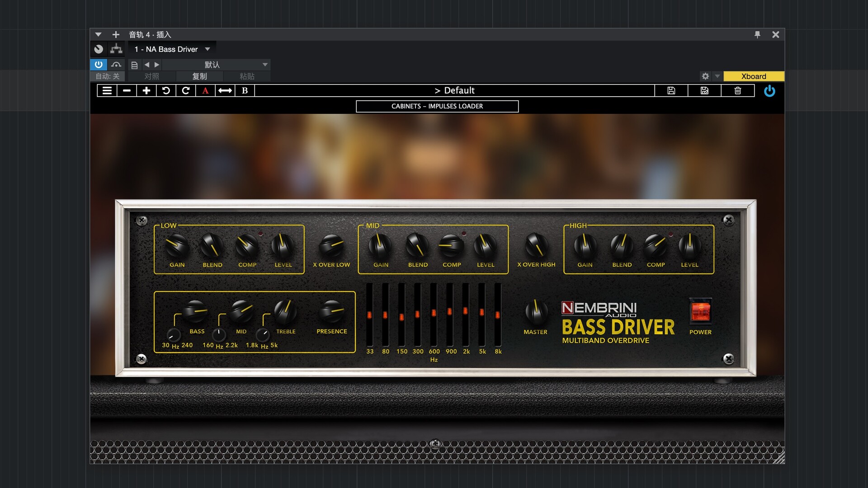
Task: Click the LOW band COMP knob
Action: (x=247, y=245)
